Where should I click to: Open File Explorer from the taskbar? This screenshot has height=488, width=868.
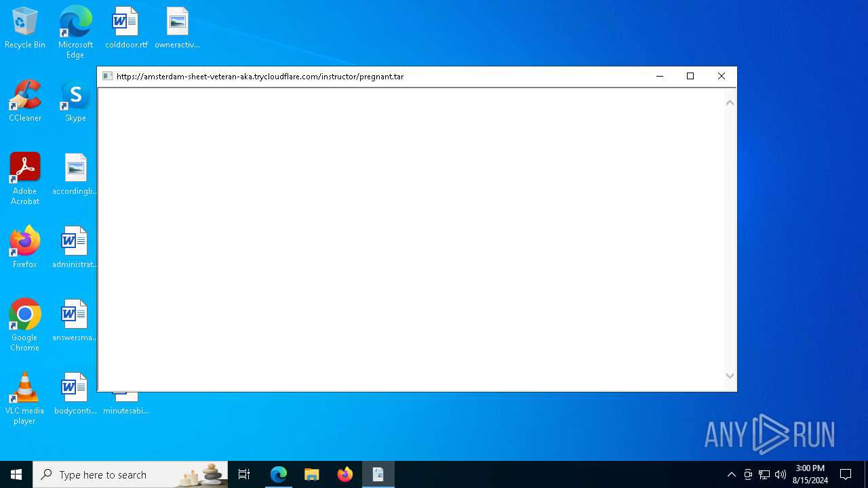pos(312,474)
